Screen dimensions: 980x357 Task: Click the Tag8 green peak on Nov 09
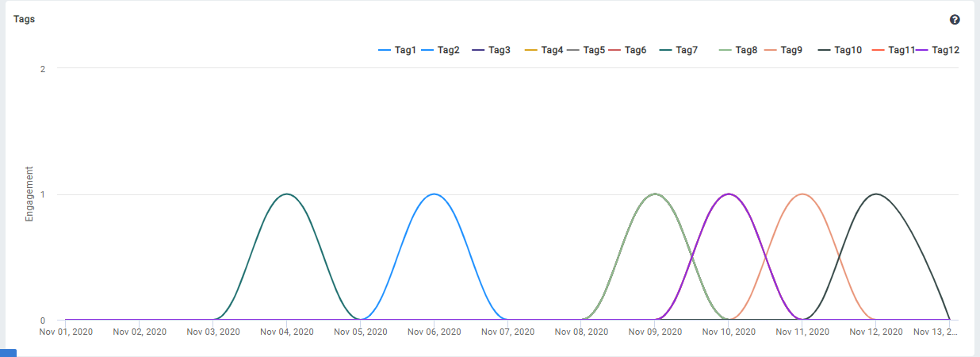(655, 194)
